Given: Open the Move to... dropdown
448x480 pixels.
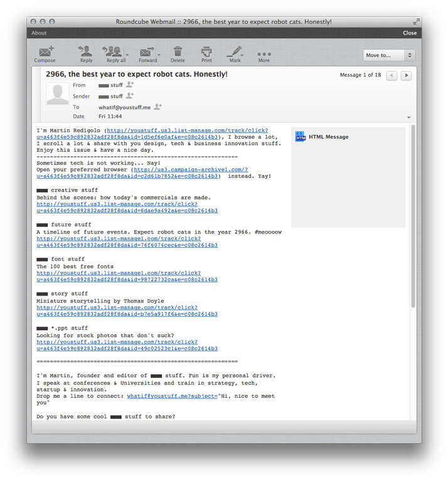Looking at the screenshot, I should (x=389, y=55).
